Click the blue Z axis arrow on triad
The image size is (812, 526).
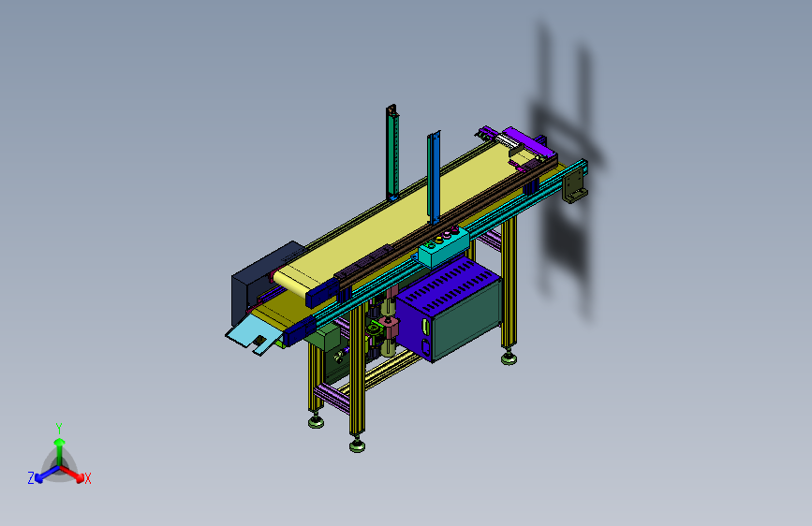(47, 475)
